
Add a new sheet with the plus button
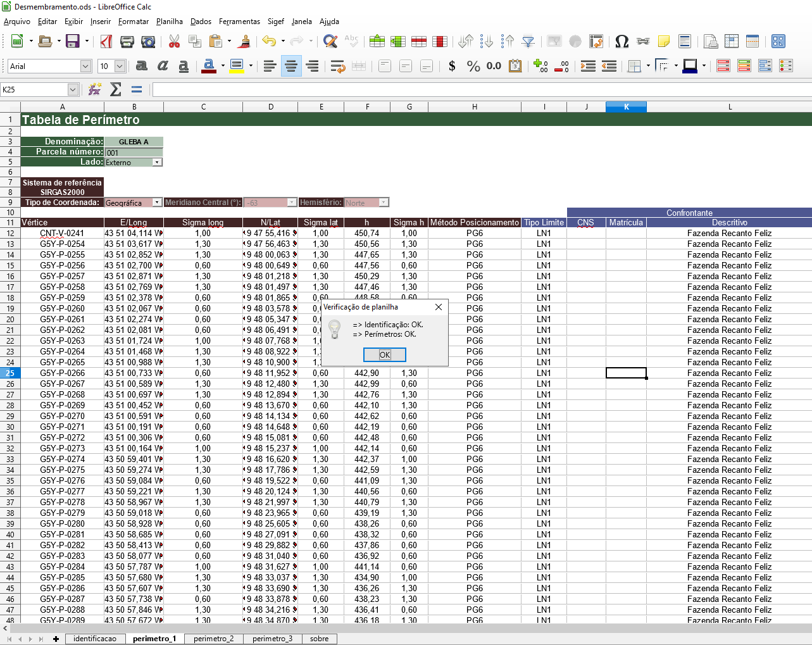click(56, 639)
